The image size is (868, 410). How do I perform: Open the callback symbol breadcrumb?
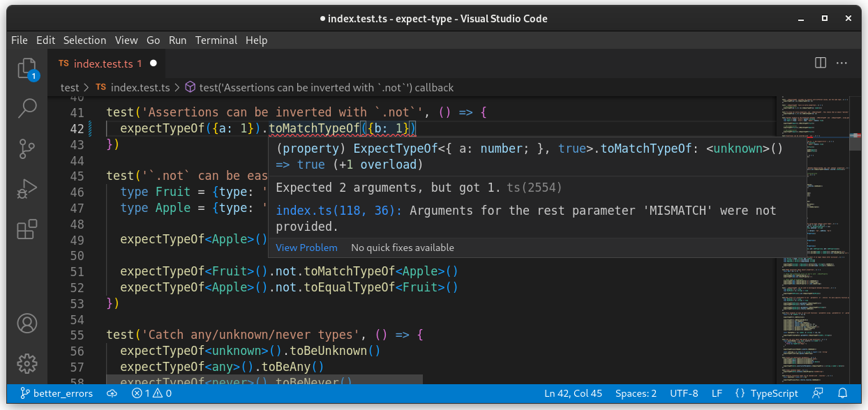point(319,87)
